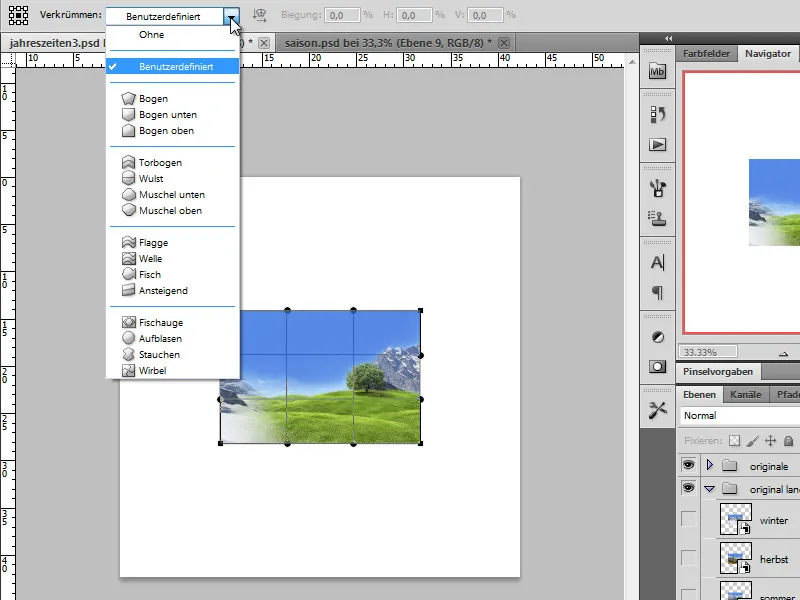Open the Masks panel icon

click(657, 366)
